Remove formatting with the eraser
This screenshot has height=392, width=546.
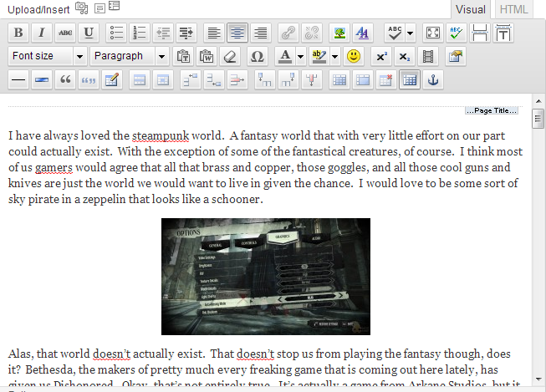click(230, 56)
